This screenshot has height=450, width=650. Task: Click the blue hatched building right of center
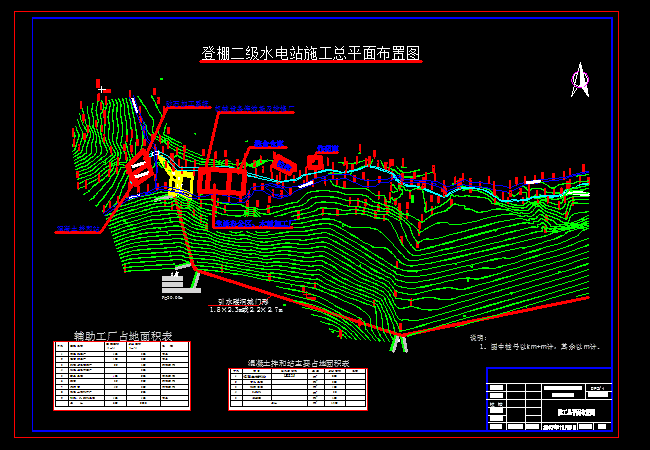pos(284,163)
